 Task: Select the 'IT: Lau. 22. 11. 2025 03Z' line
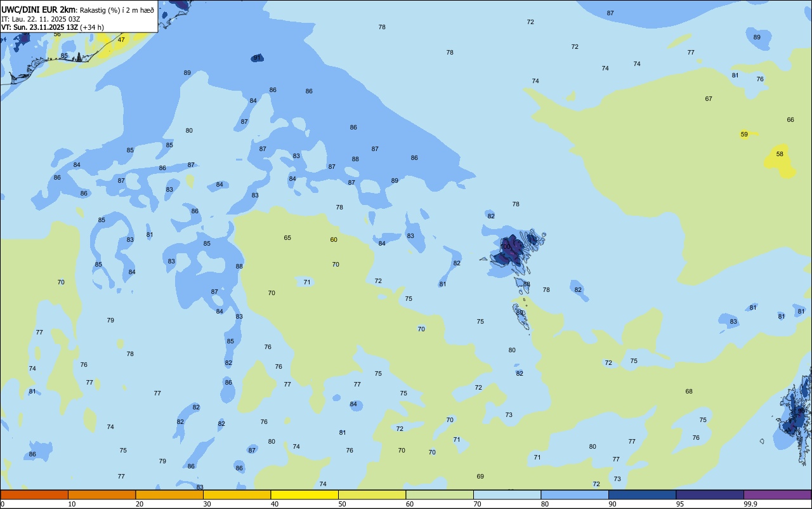tap(41, 19)
